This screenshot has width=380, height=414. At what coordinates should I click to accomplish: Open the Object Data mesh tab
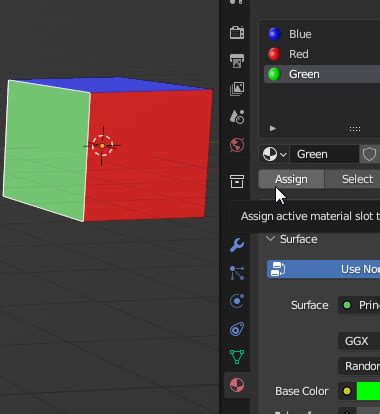click(x=237, y=357)
